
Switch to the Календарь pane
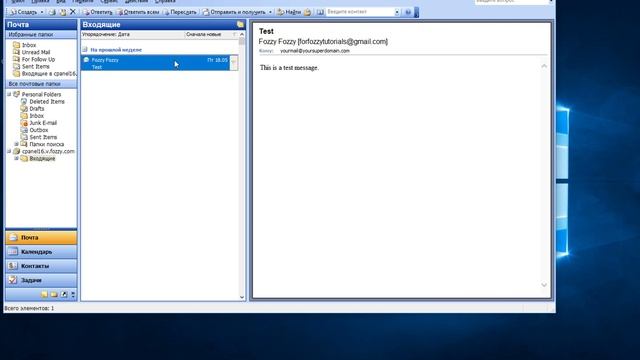pyautogui.click(x=41, y=252)
